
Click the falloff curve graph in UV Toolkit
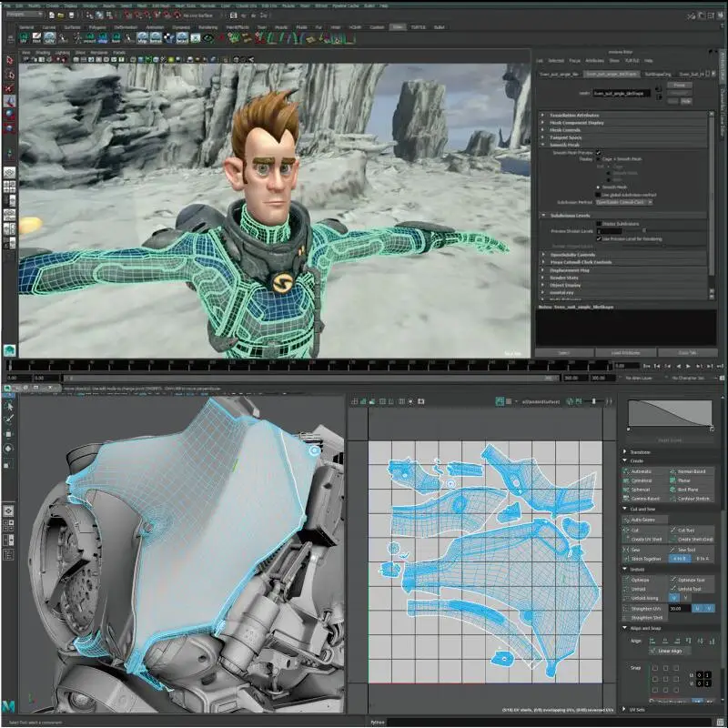tap(670, 414)
